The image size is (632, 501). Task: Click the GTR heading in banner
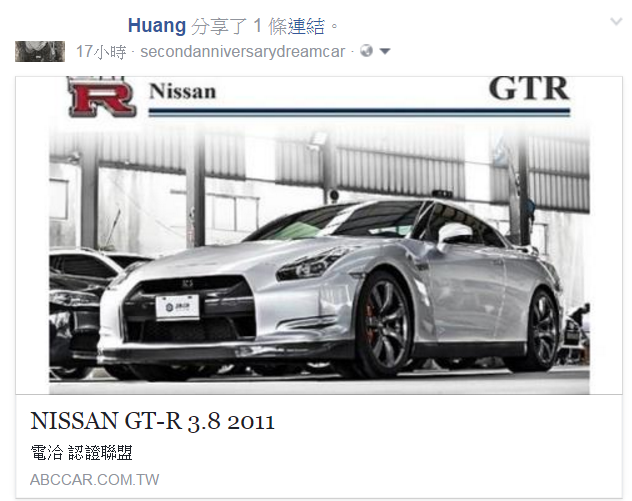click(529, 89)
